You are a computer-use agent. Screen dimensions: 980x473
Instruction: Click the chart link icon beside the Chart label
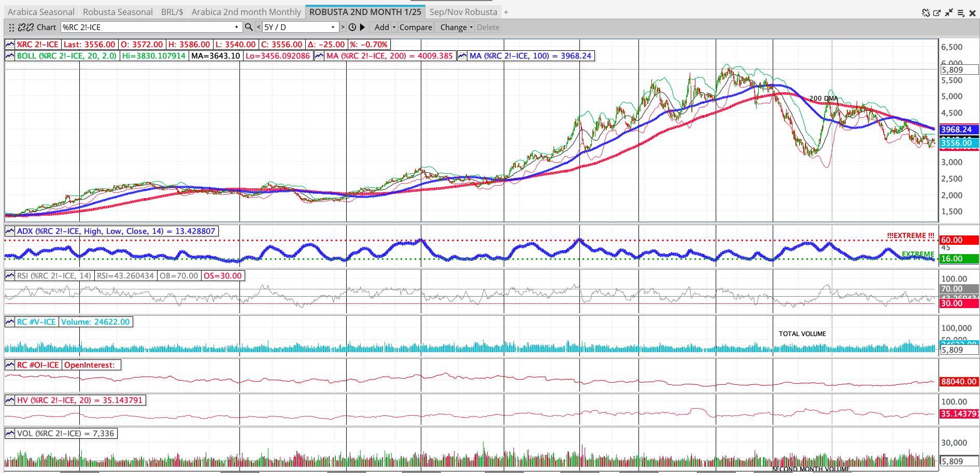tap(26, 27)
